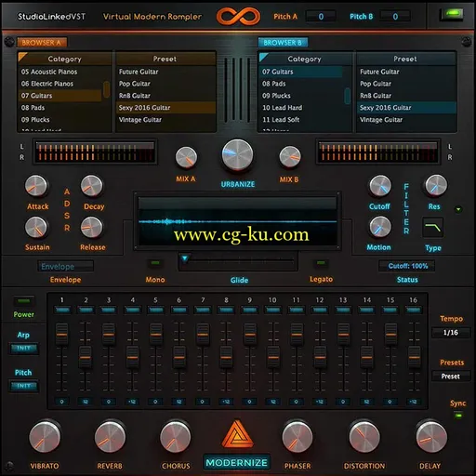
Task: Choose Vintage Guitar preset in Browser B
Action: coord(406,120)
